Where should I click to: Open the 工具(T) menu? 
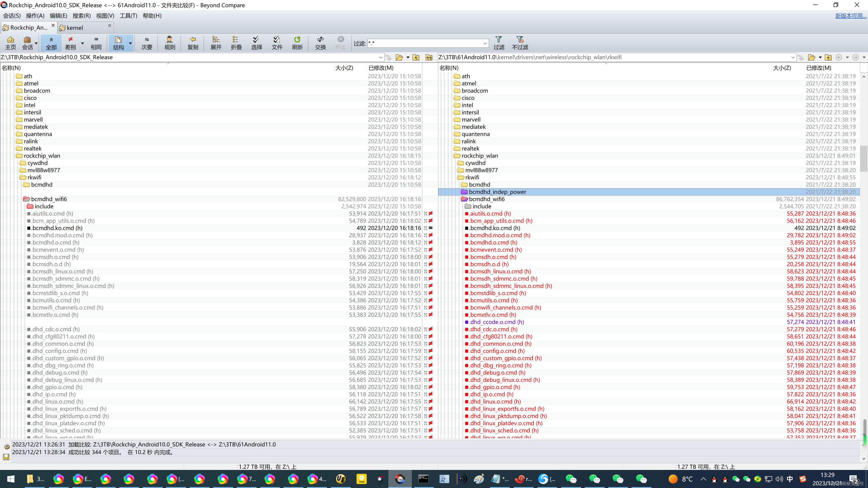[128, 16]
